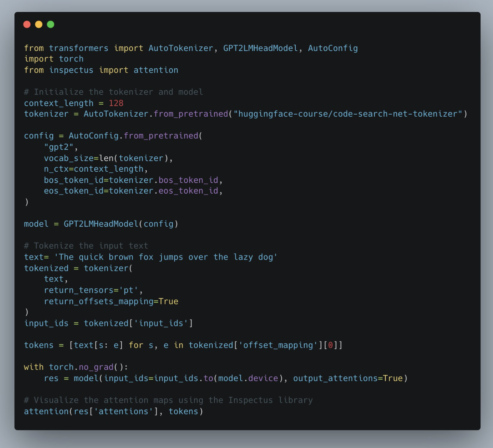The image size is (493, 448).
Task: Select the offset_mapping list comprehension
Action: point(183,345)
